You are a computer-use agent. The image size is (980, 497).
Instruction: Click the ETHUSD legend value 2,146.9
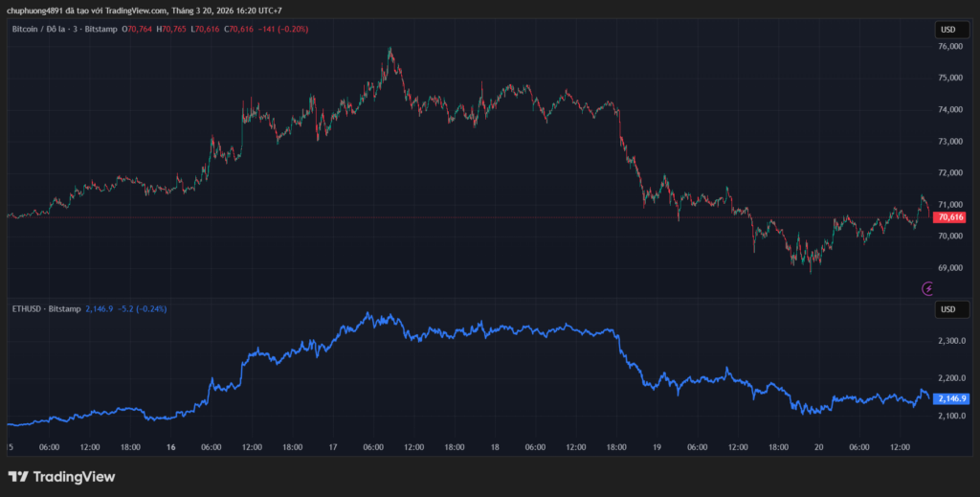tap(100, 309)
